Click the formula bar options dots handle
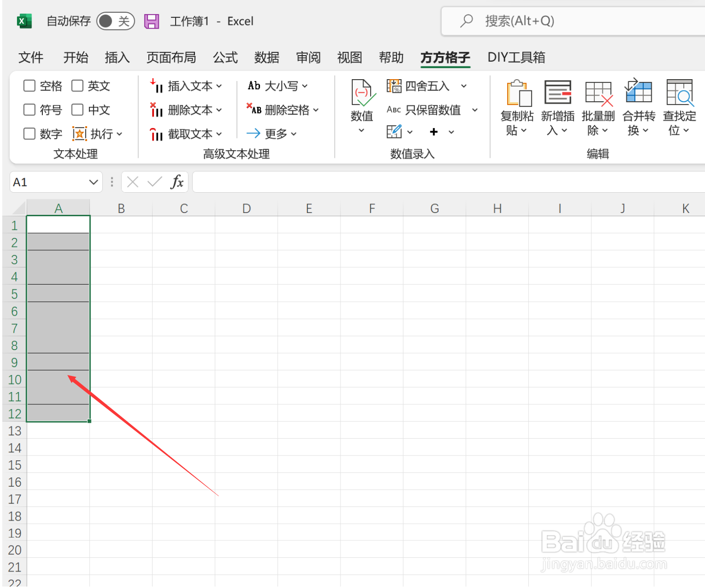This screenshot has height=588, width=705. (x=112, y=182)
